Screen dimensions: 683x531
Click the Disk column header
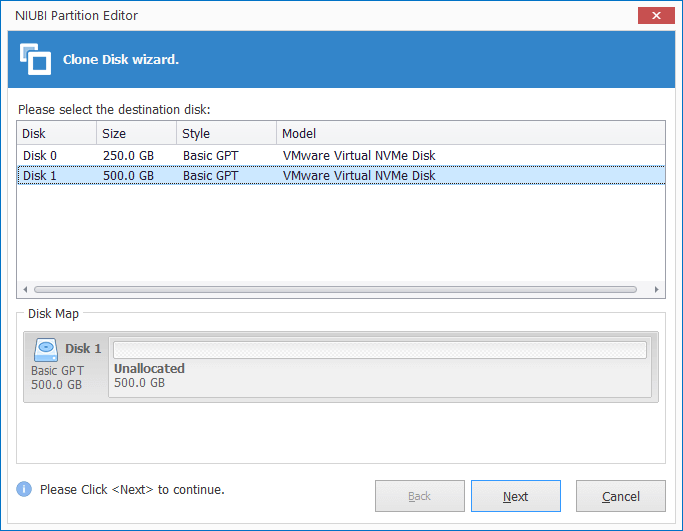click(56, 133)
